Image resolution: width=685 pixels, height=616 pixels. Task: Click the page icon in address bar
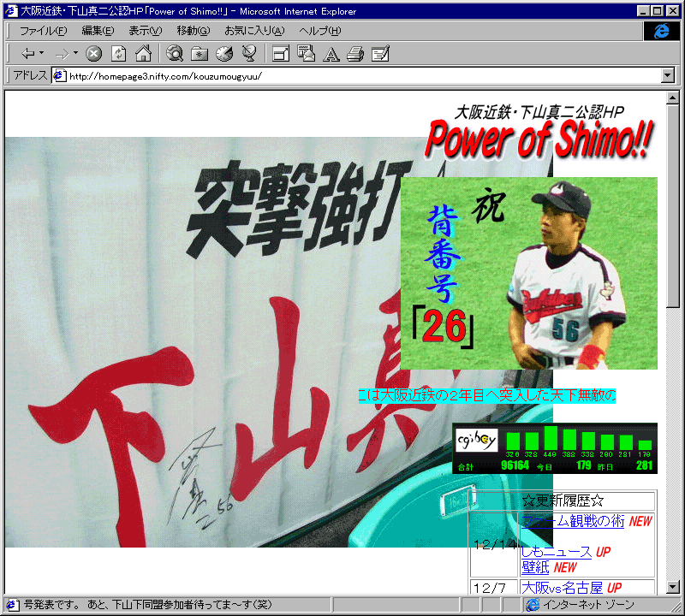[59, 76]
